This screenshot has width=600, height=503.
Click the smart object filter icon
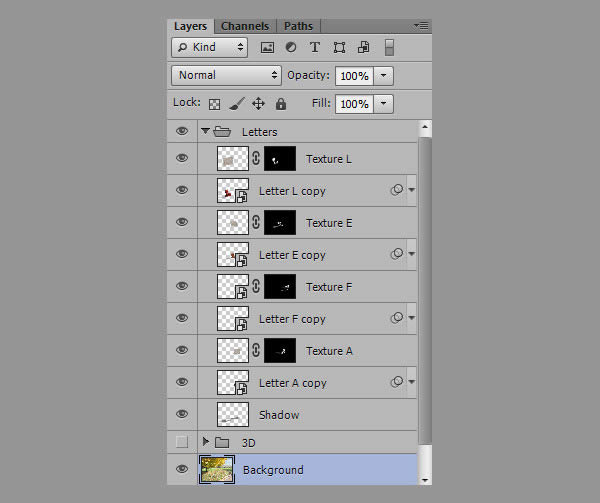363,47
